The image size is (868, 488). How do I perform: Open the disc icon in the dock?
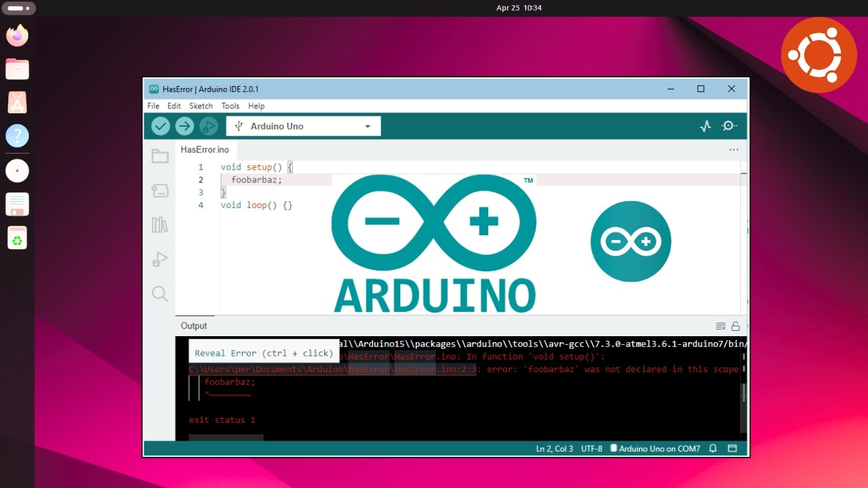pos(17,171)
